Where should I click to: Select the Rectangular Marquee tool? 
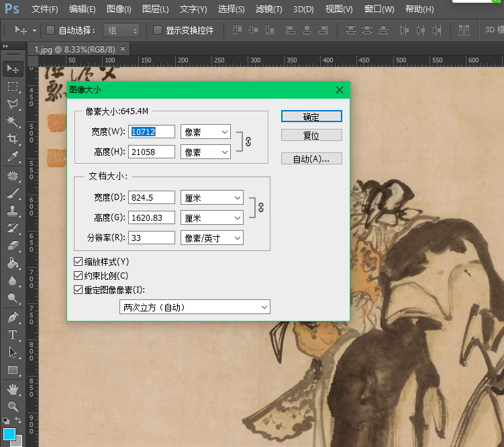pyautogui.click(x=13, y=86)
